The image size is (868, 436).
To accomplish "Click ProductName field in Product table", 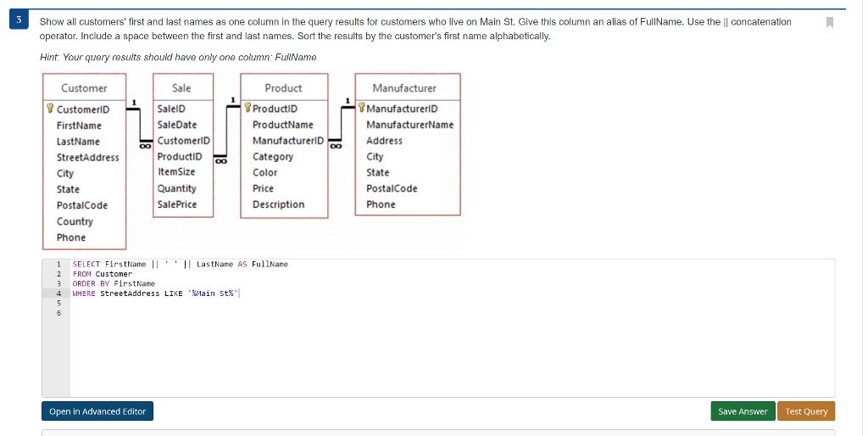I will 283,125.
